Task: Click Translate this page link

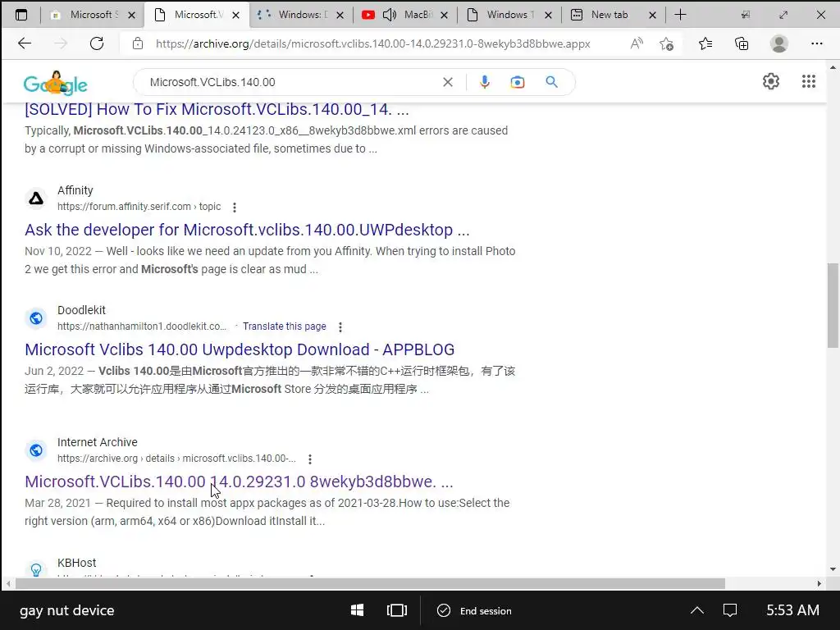Action: pos(285,326)
